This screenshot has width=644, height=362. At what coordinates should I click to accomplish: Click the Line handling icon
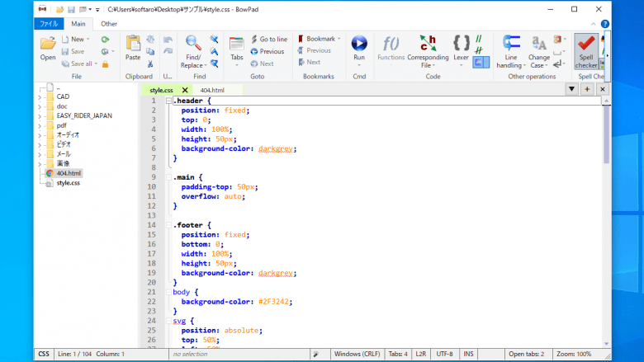(511, 43)
